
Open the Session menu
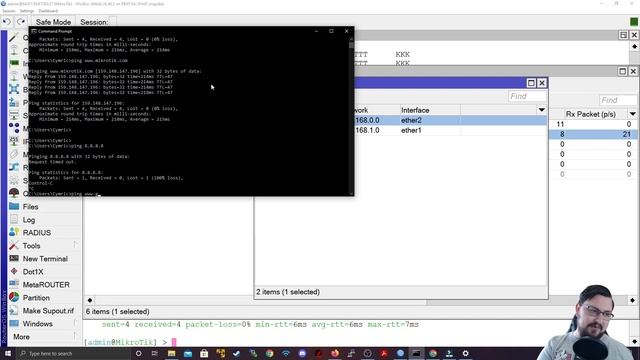tap(9, 11)
